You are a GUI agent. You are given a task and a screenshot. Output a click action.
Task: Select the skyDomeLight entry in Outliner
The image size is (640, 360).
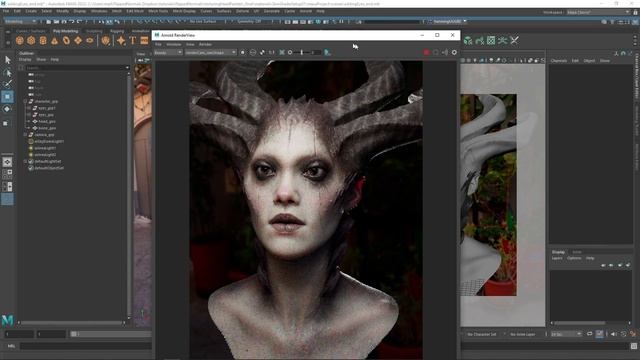pyautogui.click(x=48, y=141)
